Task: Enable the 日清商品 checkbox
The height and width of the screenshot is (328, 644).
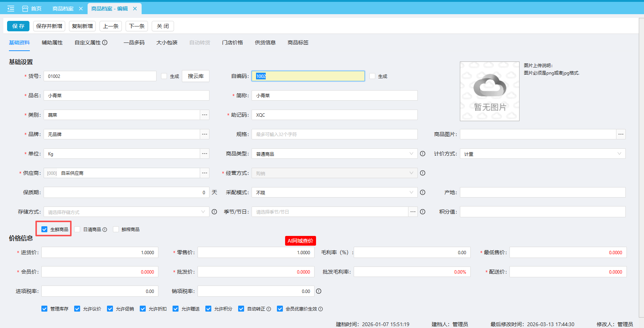Action: 78,229
